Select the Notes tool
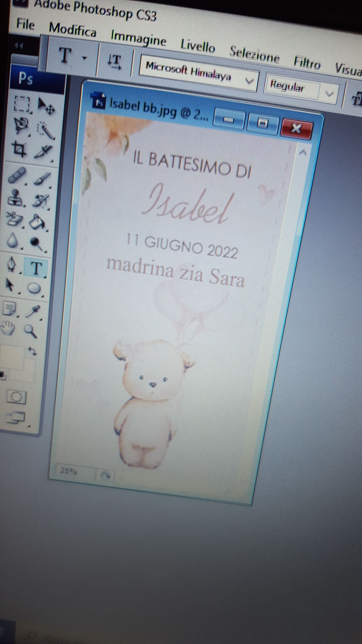 click(10, 308)
